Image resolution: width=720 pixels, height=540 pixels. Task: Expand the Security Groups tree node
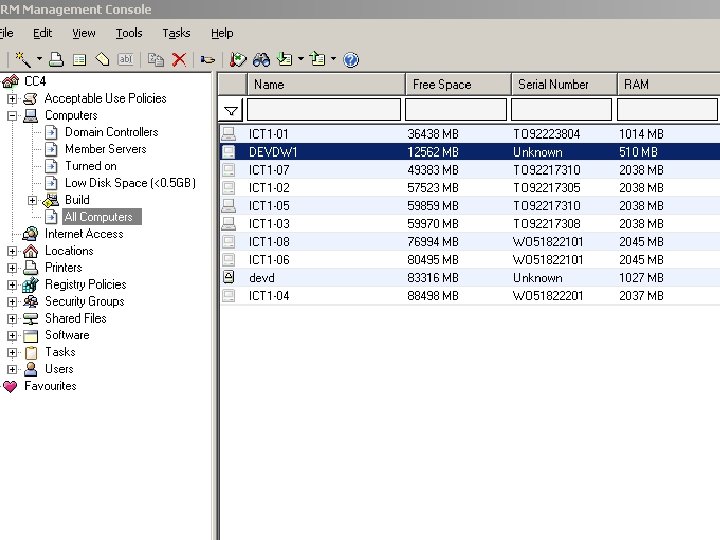point(12,302)
